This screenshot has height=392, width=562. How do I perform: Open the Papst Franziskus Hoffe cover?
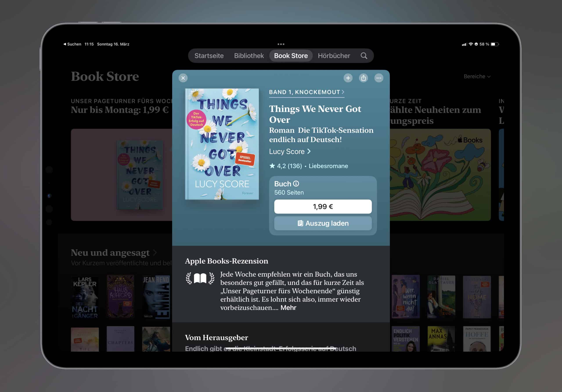click(x=477, y=339)
